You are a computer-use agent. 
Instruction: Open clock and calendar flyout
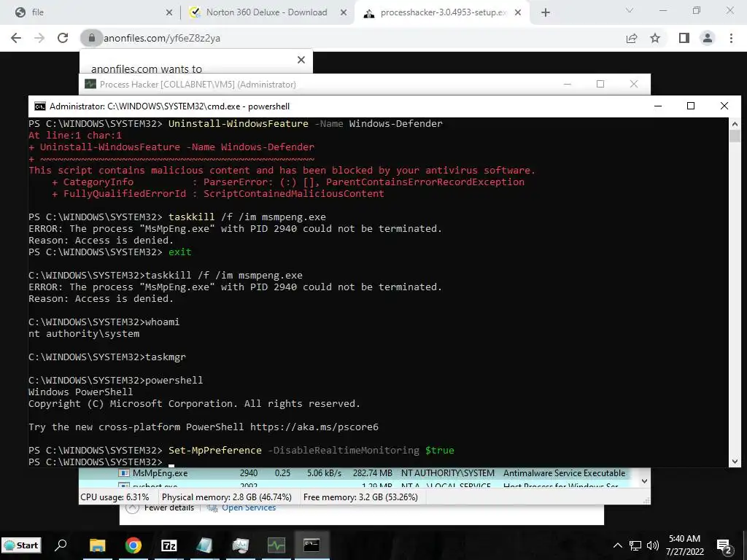(x=684, y=545)
